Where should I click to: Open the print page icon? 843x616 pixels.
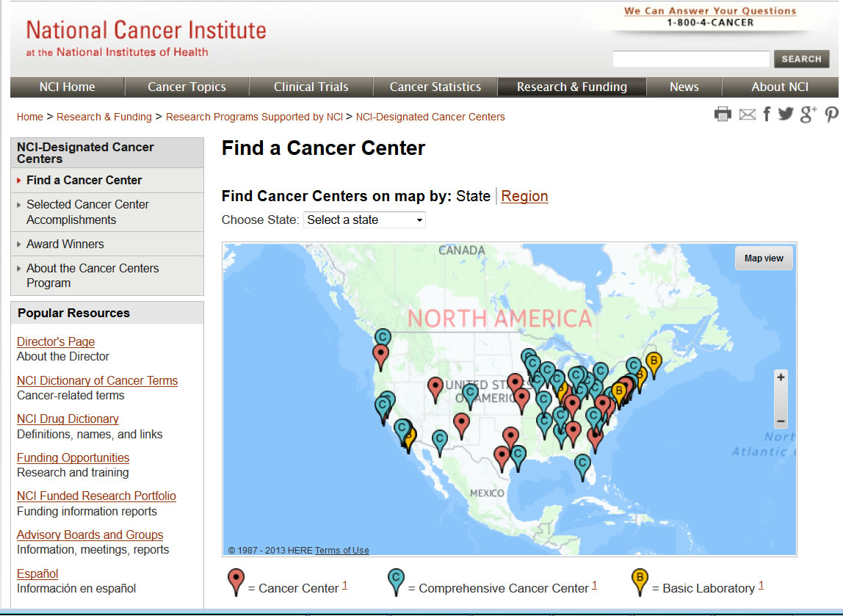[x=723, y=115]
